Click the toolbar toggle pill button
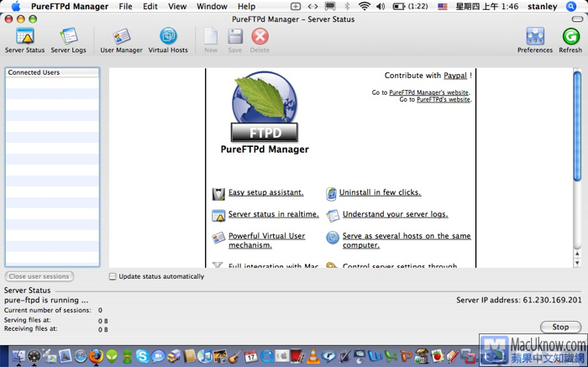The height and width of the screenshot is (367, 588). pyautogui.click(x=577, y=19)
